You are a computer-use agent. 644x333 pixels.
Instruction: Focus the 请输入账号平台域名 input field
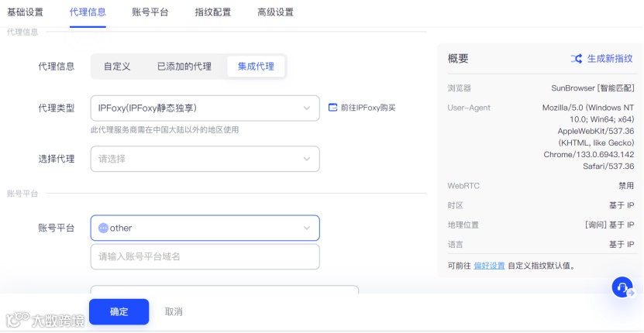(x=205, y=256)
